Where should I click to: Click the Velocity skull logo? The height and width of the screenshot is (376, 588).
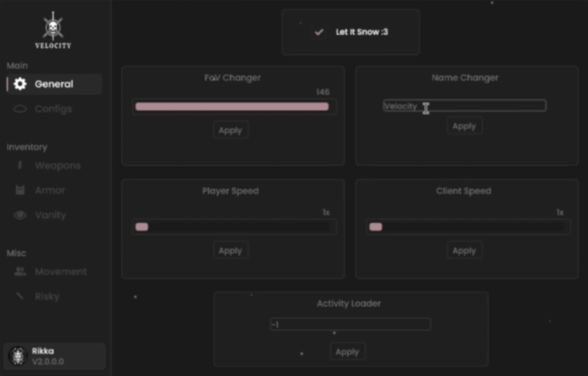(52, 30)
